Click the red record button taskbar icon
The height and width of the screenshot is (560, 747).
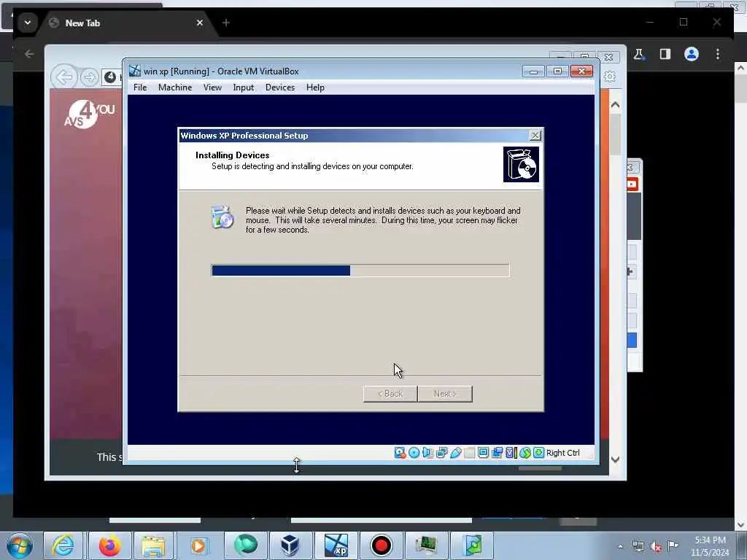point(381,545)
